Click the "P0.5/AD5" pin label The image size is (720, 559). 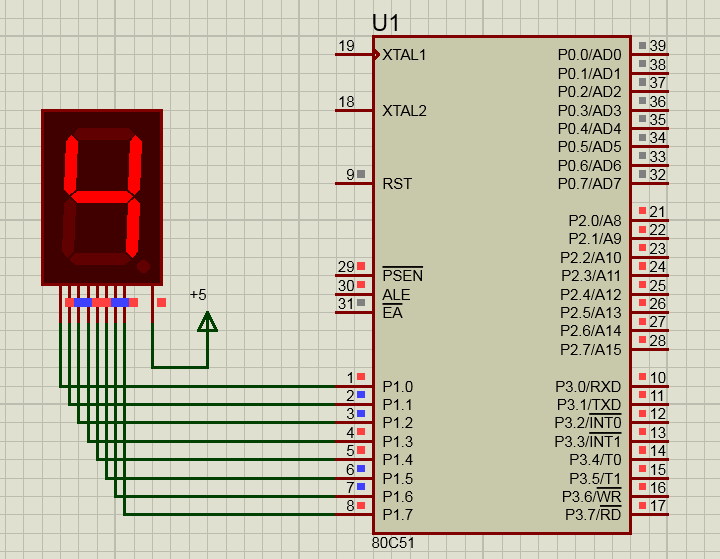click(x=589, y=147)
